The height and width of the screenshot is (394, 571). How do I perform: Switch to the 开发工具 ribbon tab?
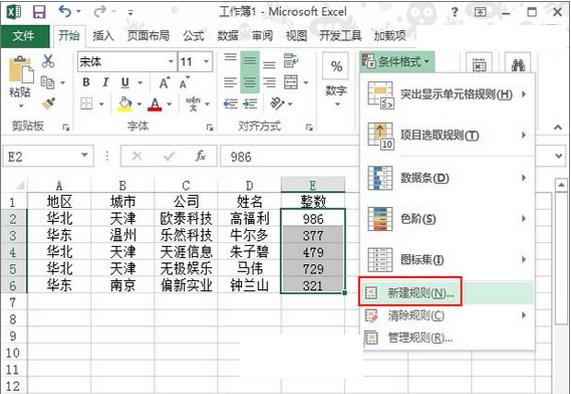(x=340, y=36)
